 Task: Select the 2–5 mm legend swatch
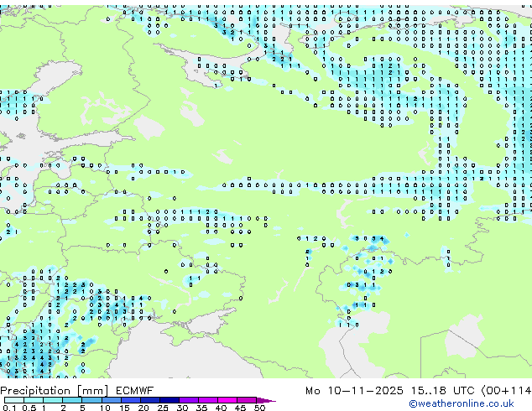[72, 400]
